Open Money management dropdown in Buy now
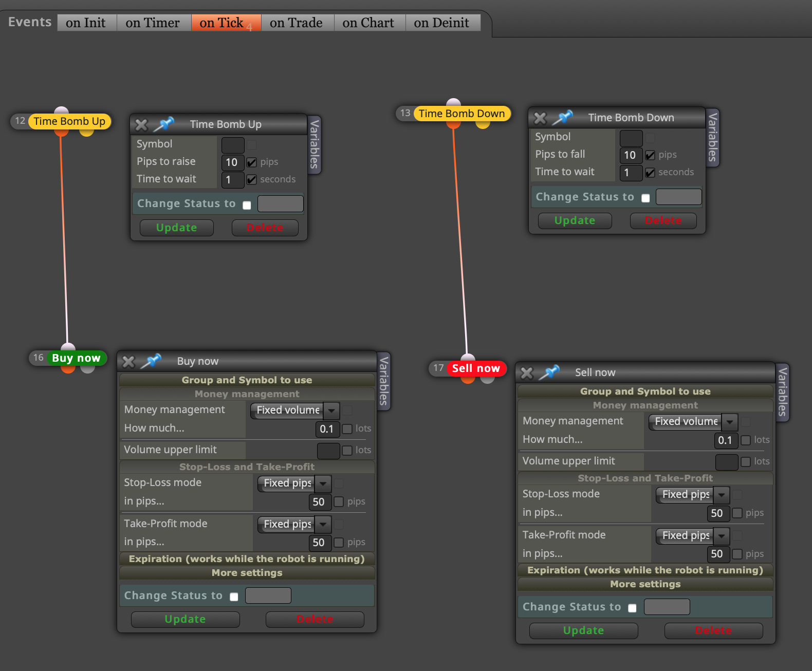Screen dimensions: 812x671 point(295,410)
